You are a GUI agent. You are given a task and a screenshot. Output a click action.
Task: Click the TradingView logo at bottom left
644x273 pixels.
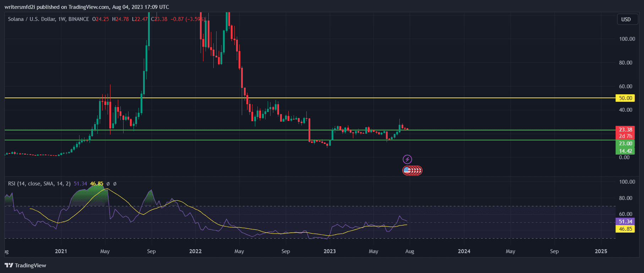25,265
